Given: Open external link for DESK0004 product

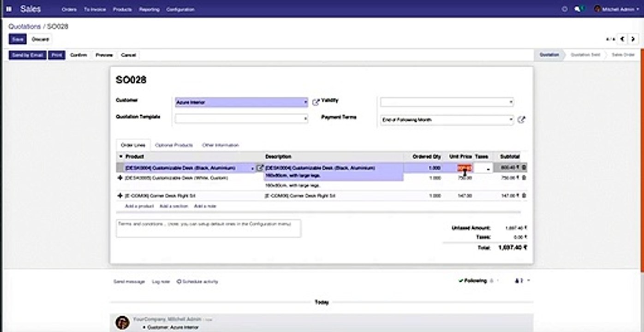Looking at the screenshot, I should (260, 168).
